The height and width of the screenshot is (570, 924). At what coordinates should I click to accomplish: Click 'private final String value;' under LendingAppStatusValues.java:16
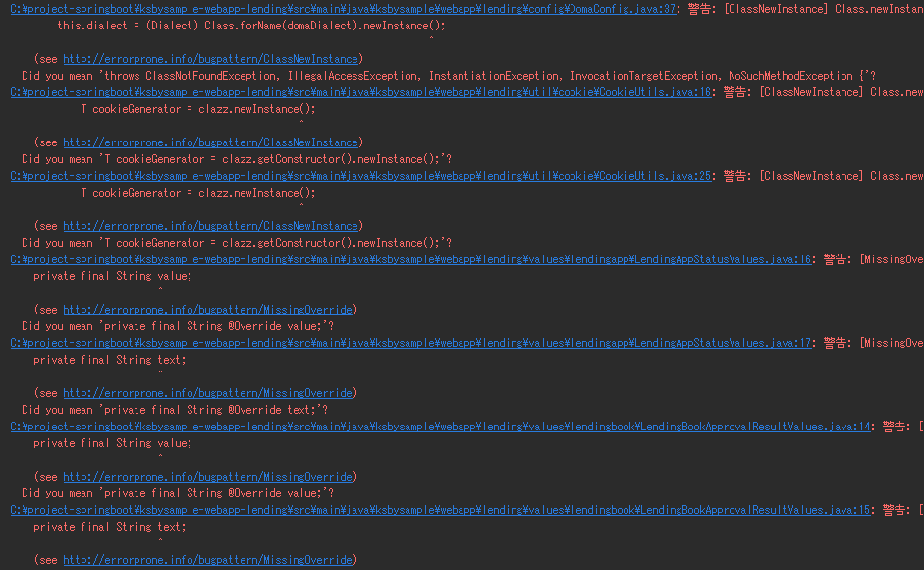pos(113,276)
